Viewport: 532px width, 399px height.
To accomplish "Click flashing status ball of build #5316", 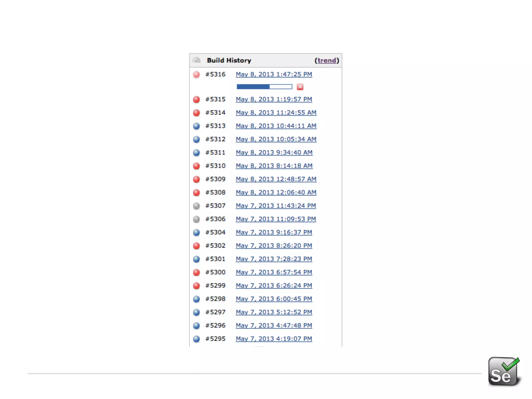I will [197, 75].
